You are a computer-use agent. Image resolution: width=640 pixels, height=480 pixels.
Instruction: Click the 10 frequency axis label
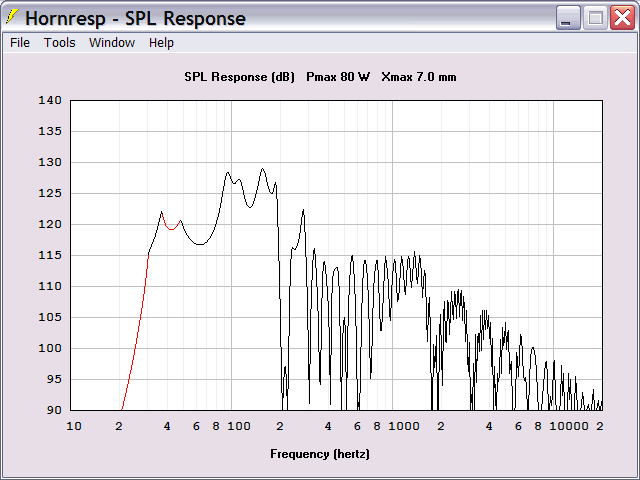click(x=74, y=426)
